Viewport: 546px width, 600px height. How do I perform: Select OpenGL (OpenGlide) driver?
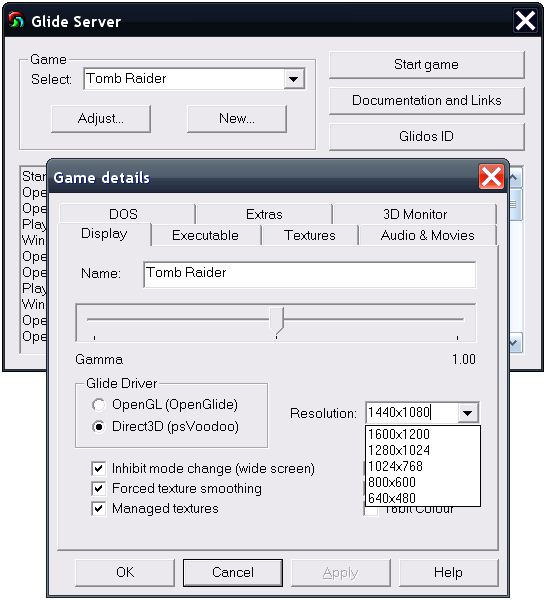coord(99,405)
